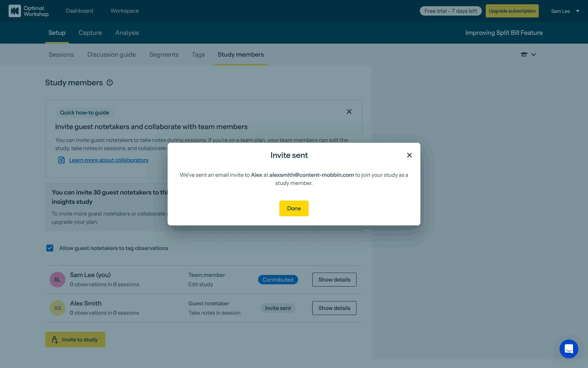Click the Free trial 7 days left badge

point(450,11)
